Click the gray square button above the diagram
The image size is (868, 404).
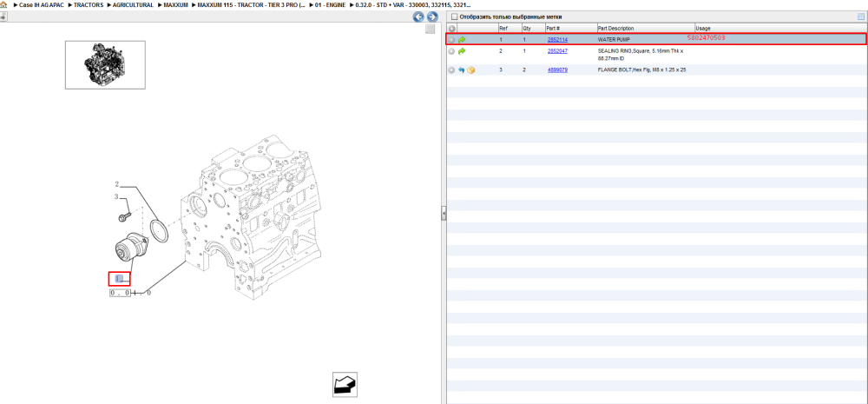pos(431,30)
